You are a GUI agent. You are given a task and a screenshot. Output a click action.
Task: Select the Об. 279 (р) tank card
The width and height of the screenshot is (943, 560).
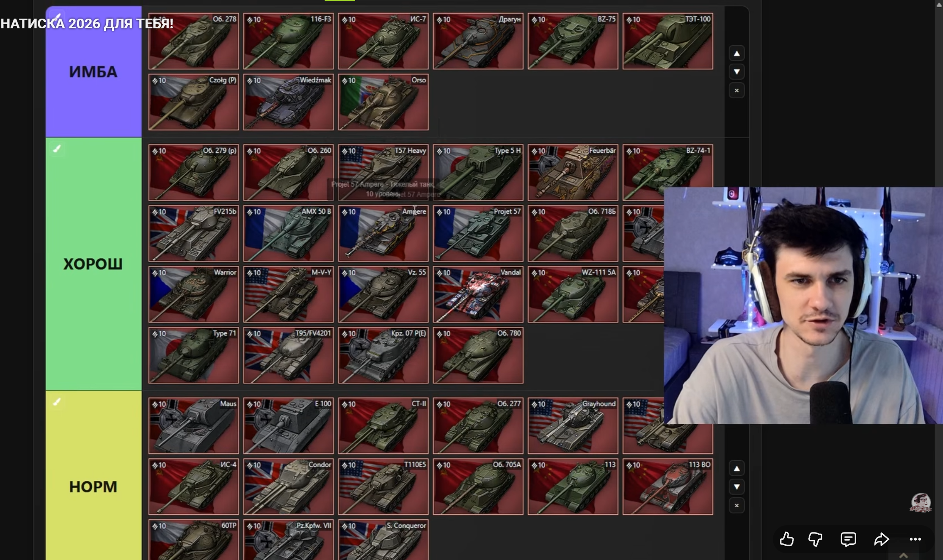[193, 173]
